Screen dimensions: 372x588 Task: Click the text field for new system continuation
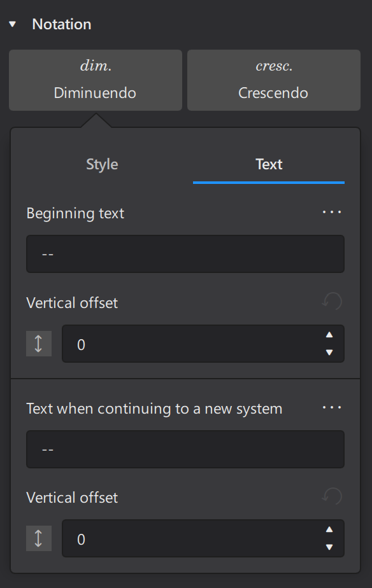pos(185,449)
